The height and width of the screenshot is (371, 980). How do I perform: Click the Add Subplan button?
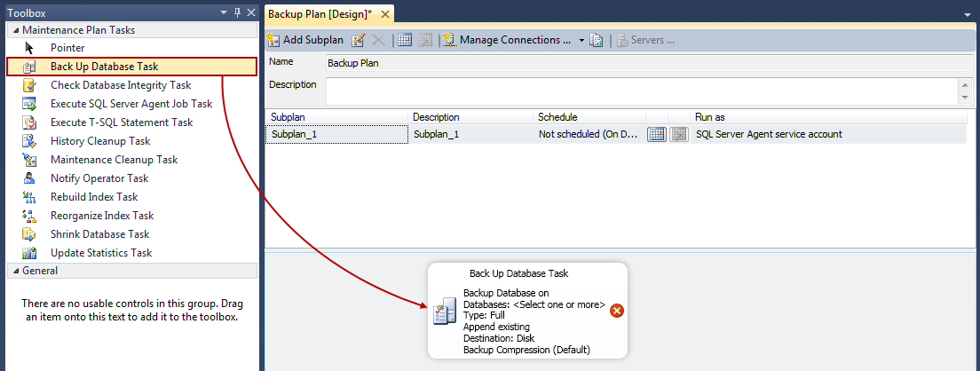tap(305, 40)
